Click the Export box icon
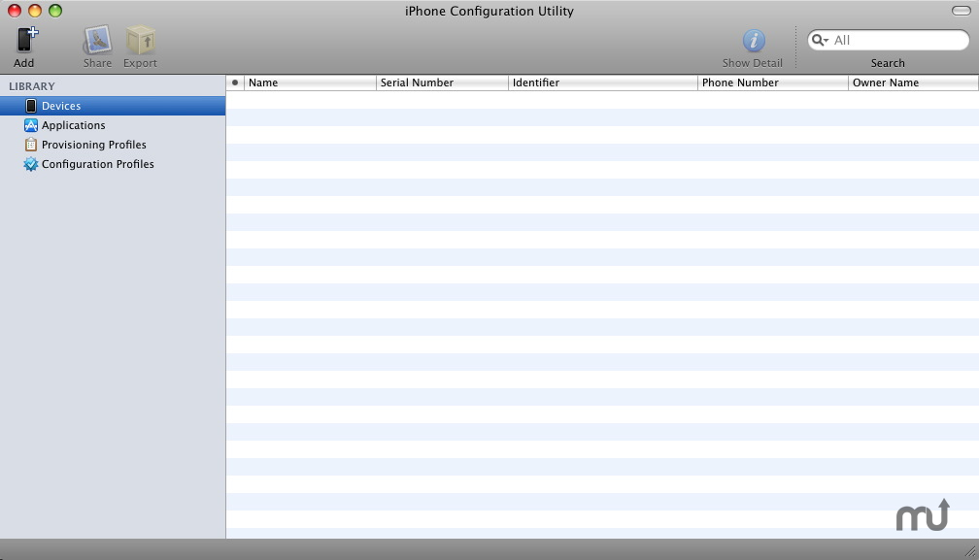Screen dimensions: 979x560 tap(141, 40)
